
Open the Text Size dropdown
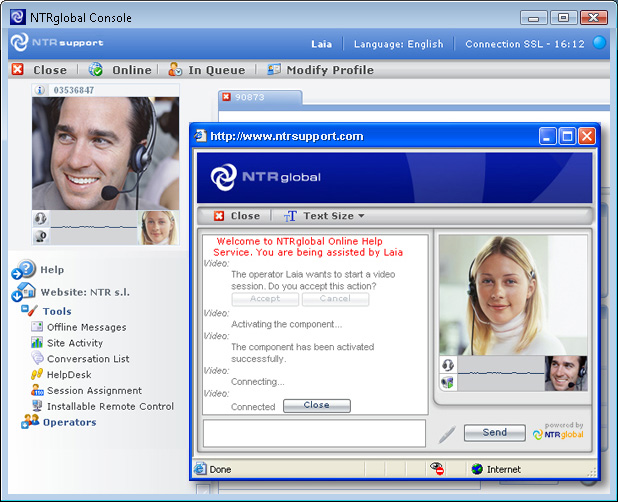pos(323,216)
